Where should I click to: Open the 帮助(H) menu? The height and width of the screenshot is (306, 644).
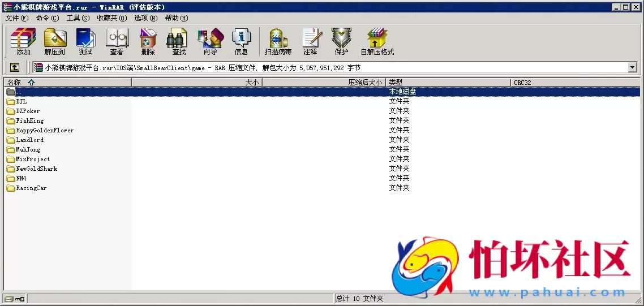(177, 18)
